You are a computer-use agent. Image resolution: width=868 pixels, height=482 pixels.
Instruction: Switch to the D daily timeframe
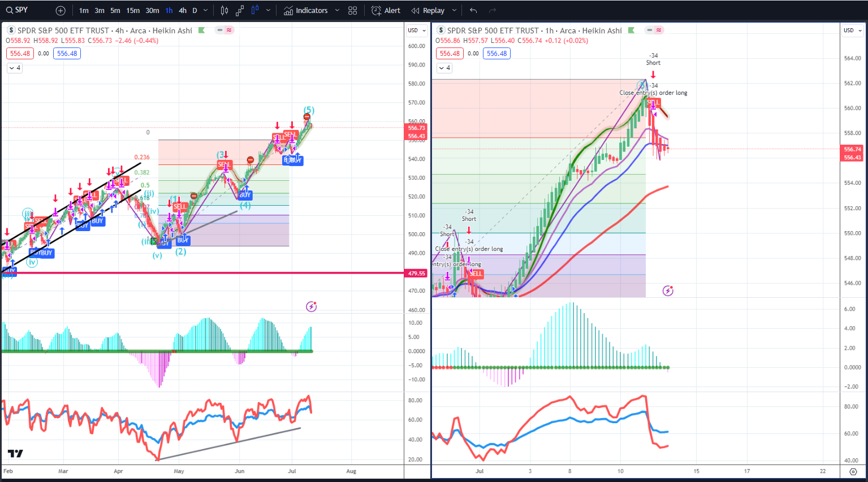pos(195,11)
